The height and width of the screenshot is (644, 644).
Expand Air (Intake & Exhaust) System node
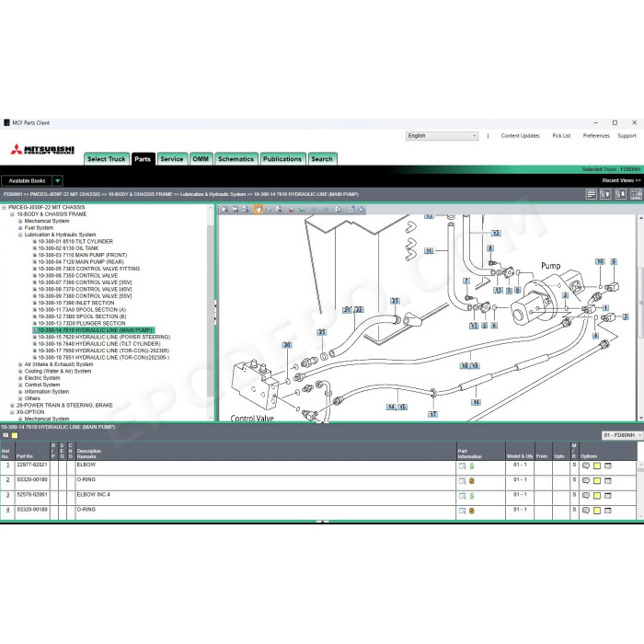pyautogui.click(x=20, y=364)
